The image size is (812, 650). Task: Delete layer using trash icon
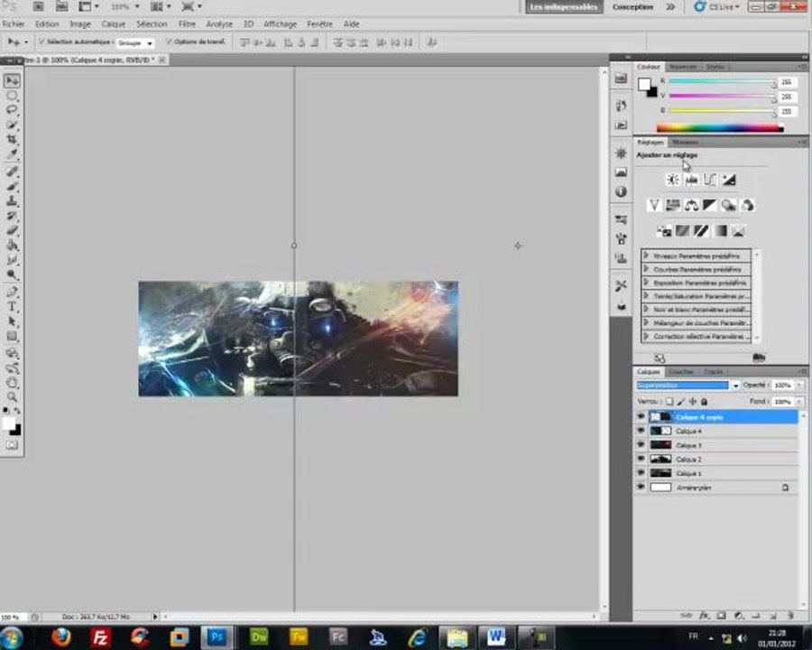pyautogui.click(x=790, y=616)
